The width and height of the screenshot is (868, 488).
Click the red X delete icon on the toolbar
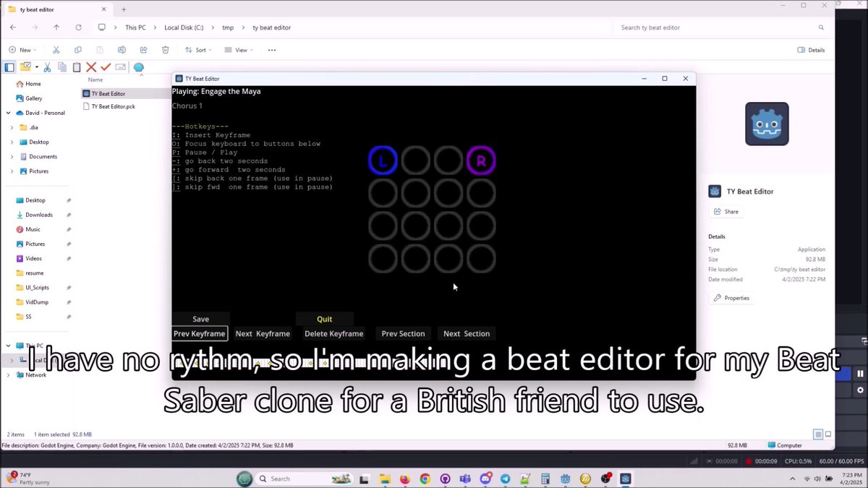pos(91,67)
